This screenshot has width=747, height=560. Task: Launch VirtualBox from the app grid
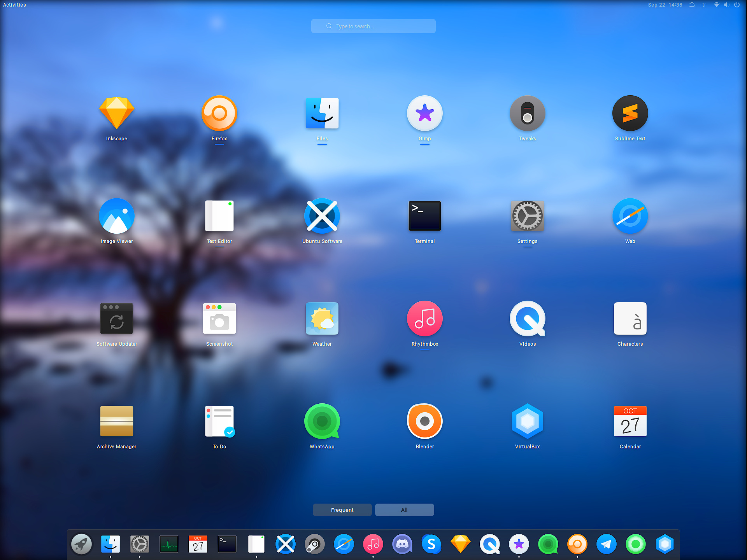pos(528,421)
